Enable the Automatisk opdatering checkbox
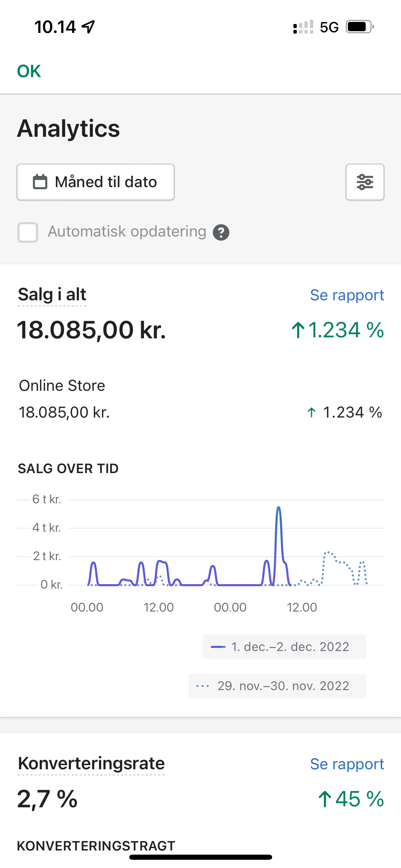401x868 pixels. coord(28,232)
